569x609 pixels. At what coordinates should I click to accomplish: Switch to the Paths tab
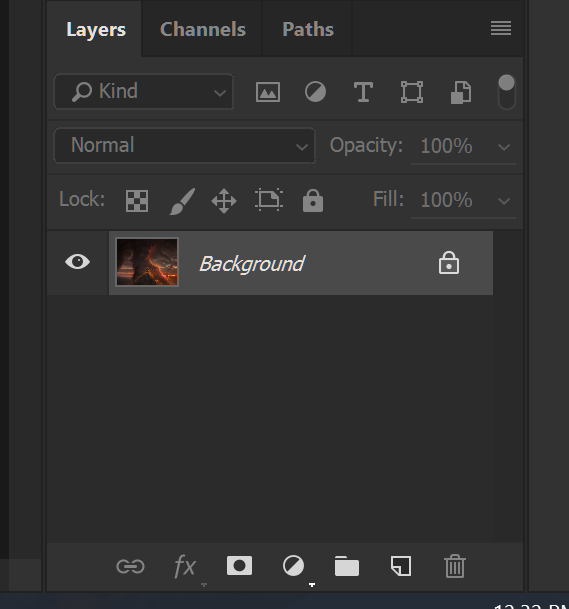(x=308, y=29)
